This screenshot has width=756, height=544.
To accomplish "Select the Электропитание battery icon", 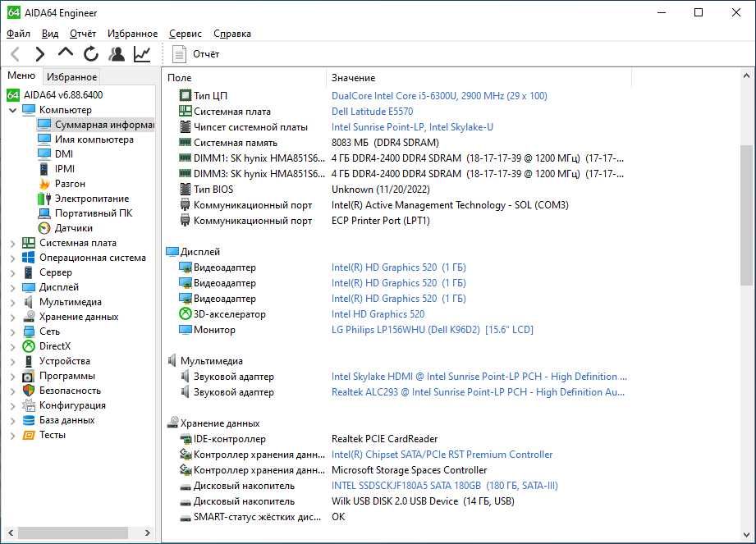I will (x=44, y=199).
